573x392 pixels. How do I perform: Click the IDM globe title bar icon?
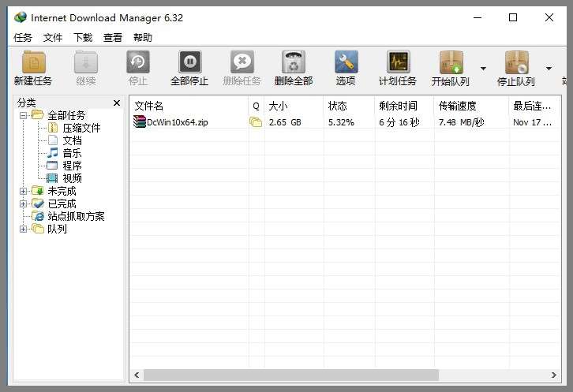(21, 17)
